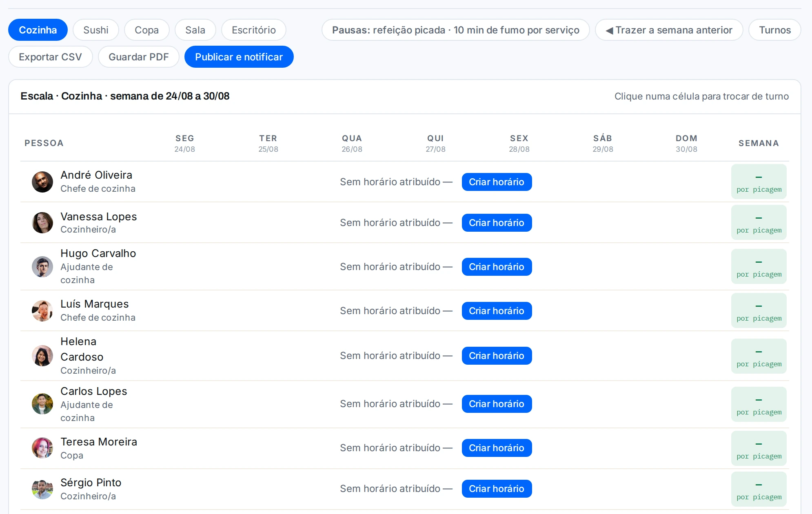Viewport: 812px width, 514px height.
Task: Click the TER 25/08 column header
Action: click(x=268, y=143)
